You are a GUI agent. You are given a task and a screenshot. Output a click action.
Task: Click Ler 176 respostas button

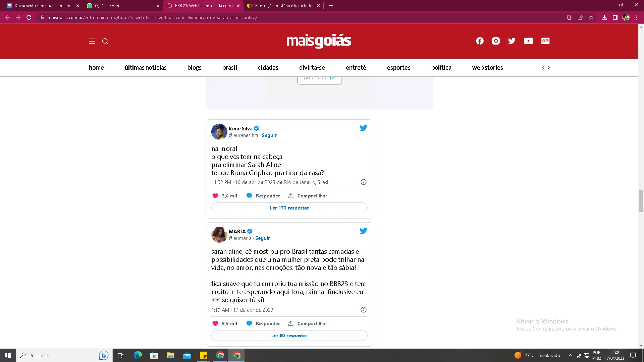click(x=289, y=208)
